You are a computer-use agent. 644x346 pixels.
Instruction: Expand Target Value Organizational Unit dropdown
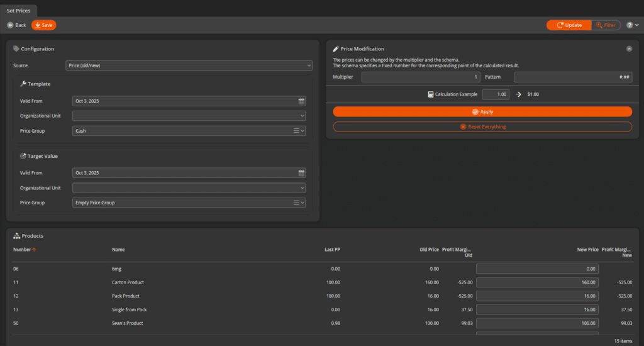[303, 187]
